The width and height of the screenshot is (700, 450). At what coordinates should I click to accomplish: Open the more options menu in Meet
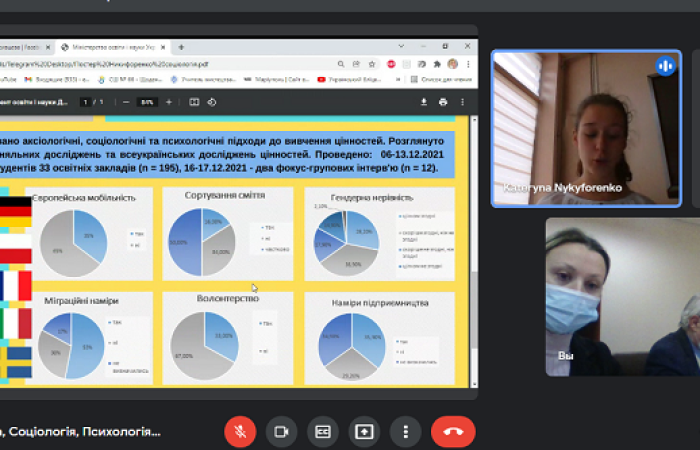point(405,432)
